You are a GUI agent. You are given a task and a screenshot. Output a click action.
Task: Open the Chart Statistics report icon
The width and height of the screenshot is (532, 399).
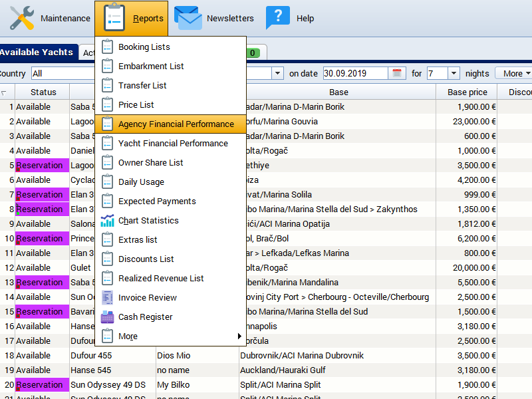tap(107, 221)
